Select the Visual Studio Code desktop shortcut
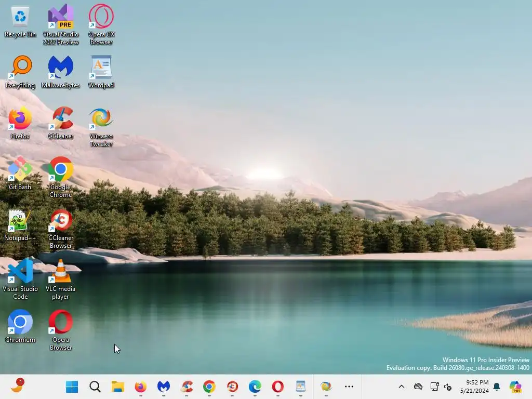This screenshot has height=399, width=532. [20, 279]
